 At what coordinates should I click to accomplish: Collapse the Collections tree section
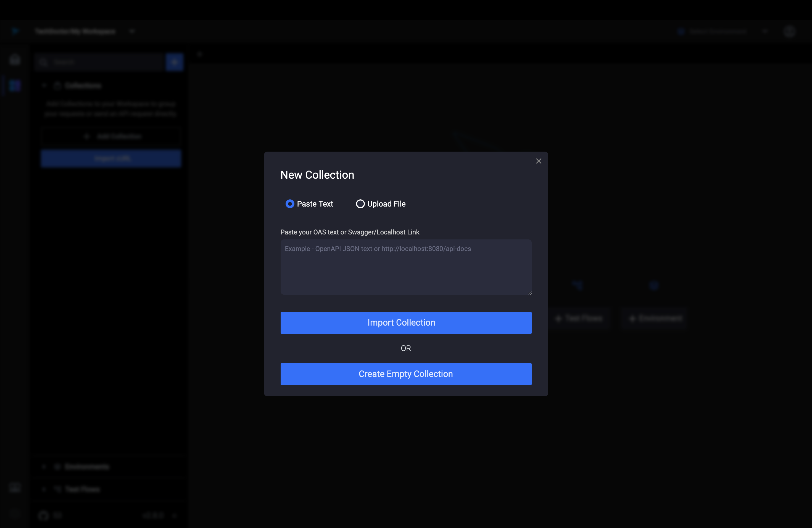tap(44, 86)
